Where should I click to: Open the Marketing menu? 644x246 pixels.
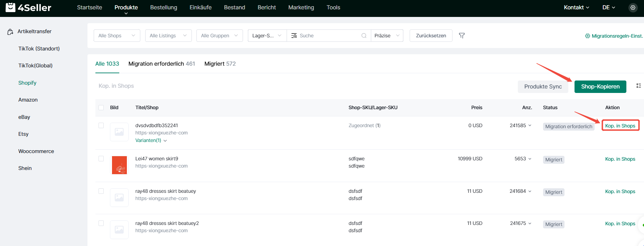click(x=301, y=7)
